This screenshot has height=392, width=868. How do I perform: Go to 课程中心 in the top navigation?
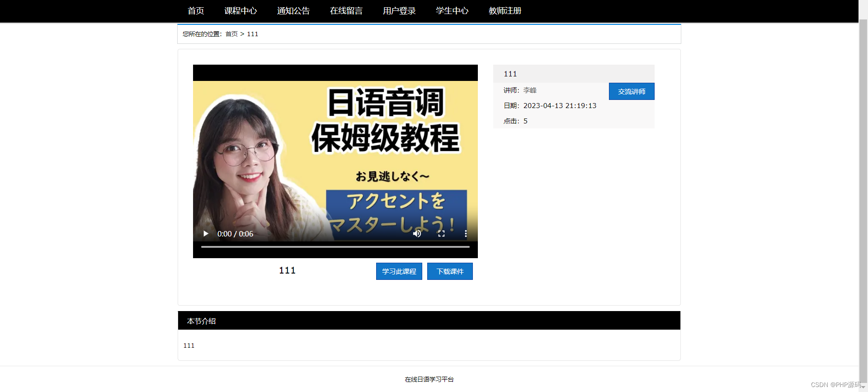[241, 11]
